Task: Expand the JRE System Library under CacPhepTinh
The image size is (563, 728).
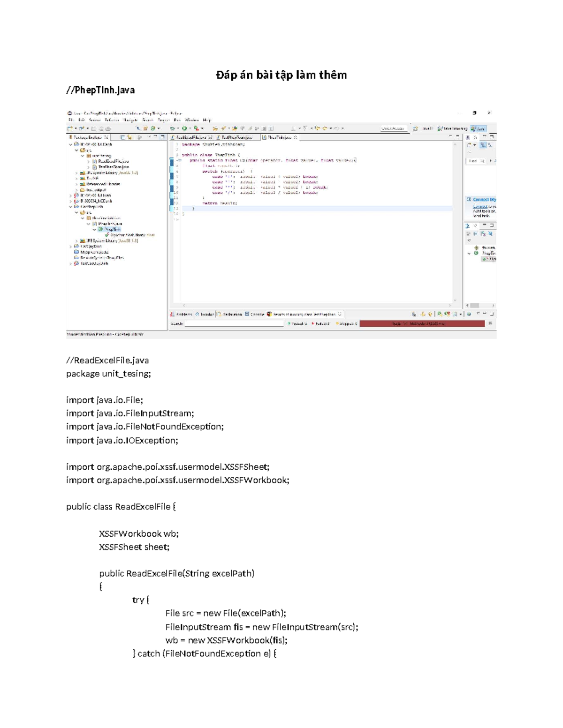Action: (76, 241)
